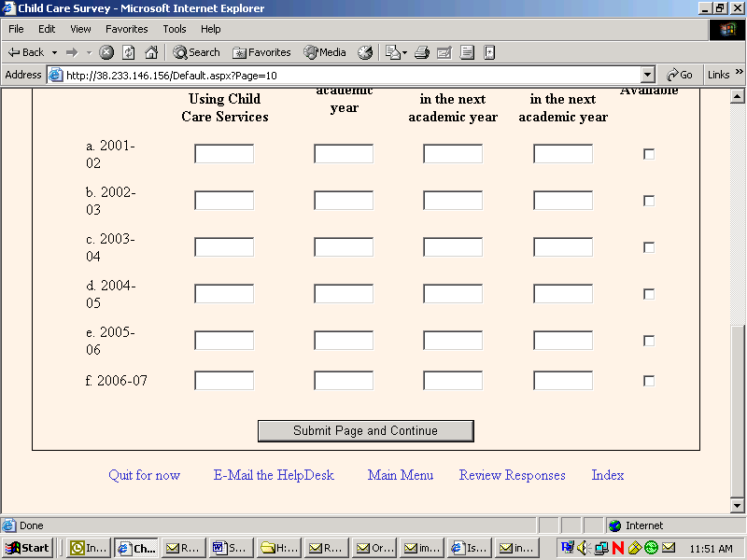Click the Edit page toolbar icon
Image resolution: width=747 pixels, height=560 pixels.
444,52
